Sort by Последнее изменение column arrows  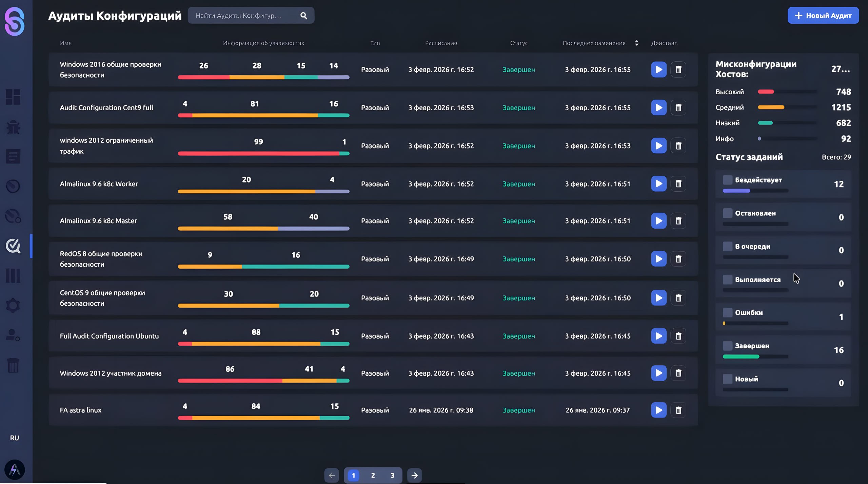click(636, 43)
